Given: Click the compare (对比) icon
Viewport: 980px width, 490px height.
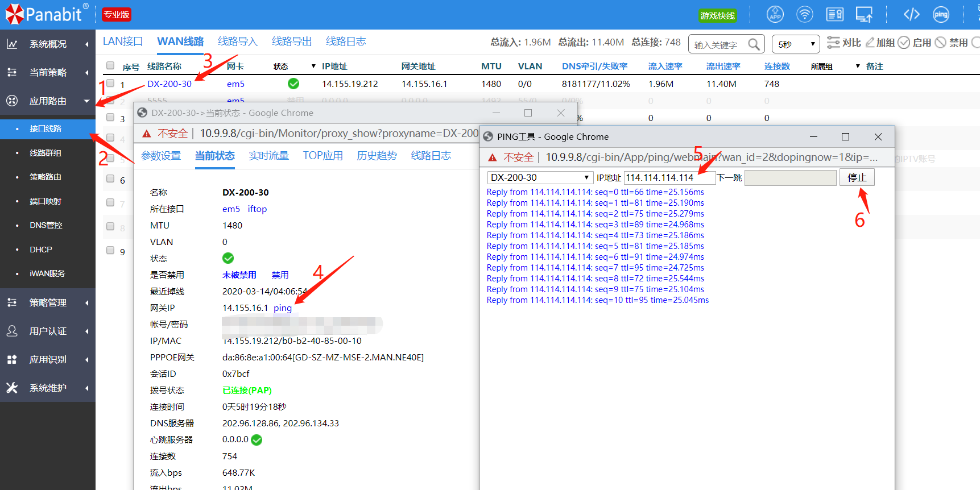Looking at the screenshot, I should [x=833, y=43].
